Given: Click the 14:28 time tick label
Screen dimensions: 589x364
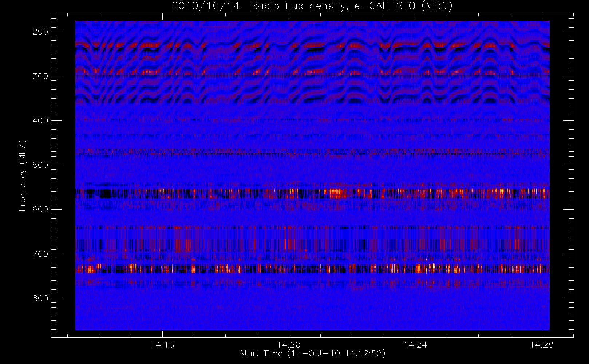Looking at the screenshot, I should [x=542, y=345].
